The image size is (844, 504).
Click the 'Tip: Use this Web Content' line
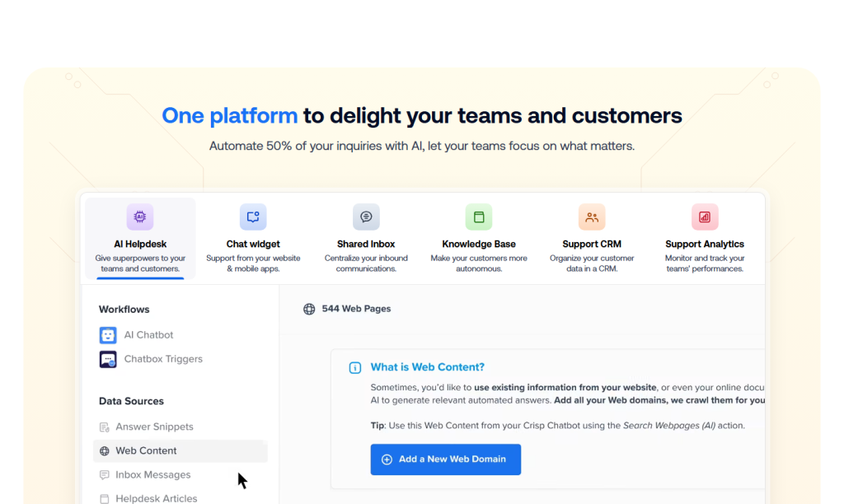pyautogui.click(x=558, y=426)
